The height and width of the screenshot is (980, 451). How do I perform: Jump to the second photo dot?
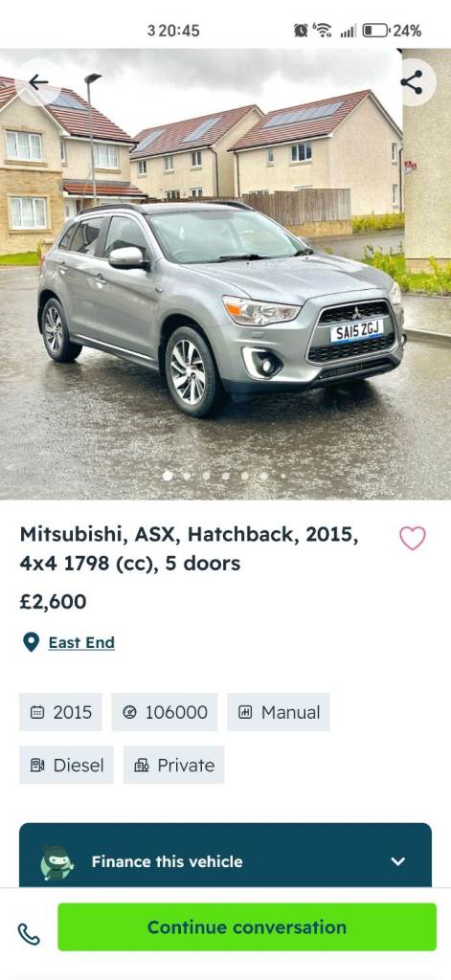click(x=187, y=476)
